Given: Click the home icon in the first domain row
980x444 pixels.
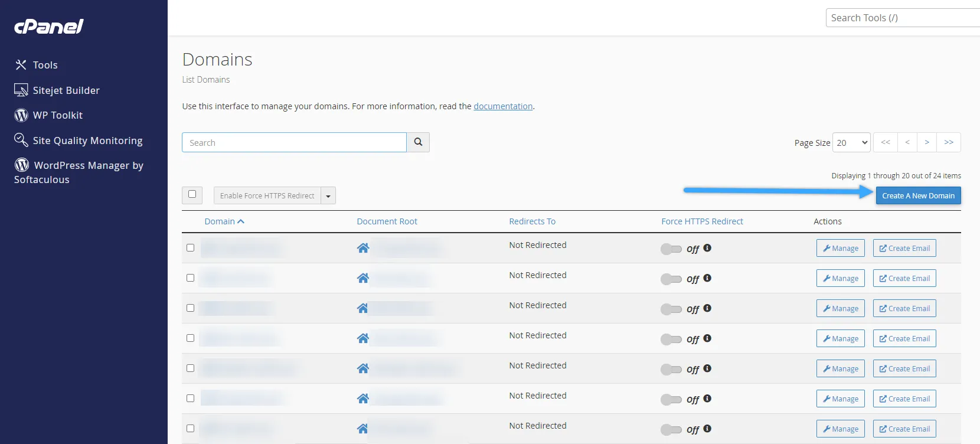Looking at the screenshot, I should (362, 248).
